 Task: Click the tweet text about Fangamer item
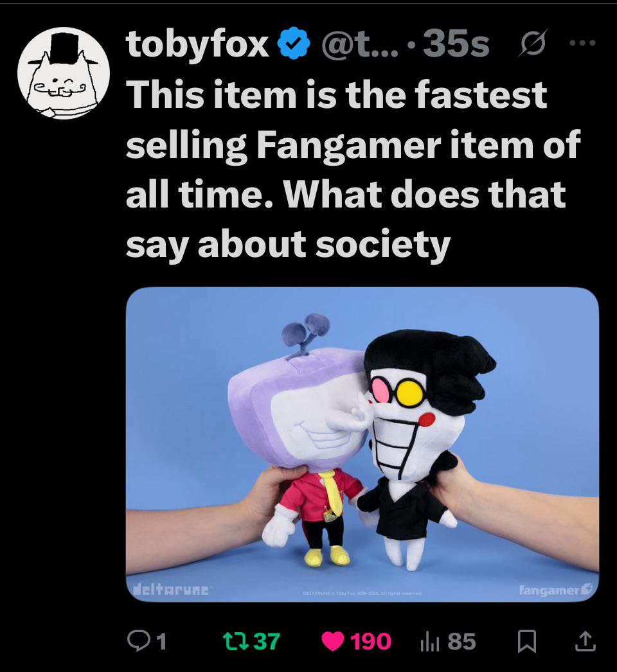(353, 169)
